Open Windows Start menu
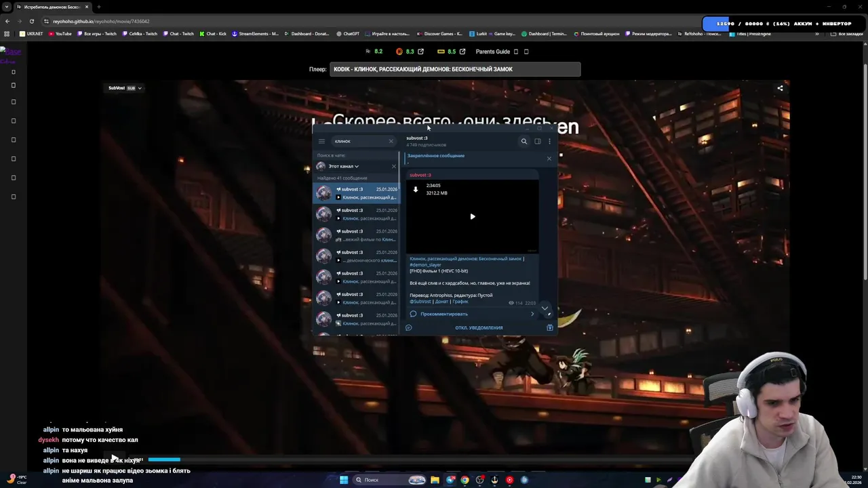Image resolution: width=868 pixels, height=488 pixels. (344, 480)
